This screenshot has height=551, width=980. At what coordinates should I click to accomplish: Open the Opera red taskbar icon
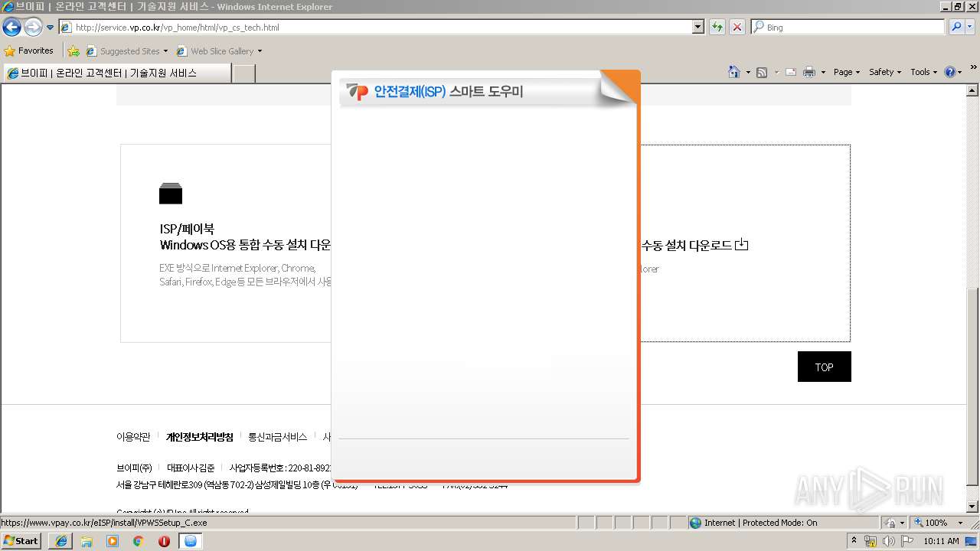pyautogui.click(x=165, y=541)
